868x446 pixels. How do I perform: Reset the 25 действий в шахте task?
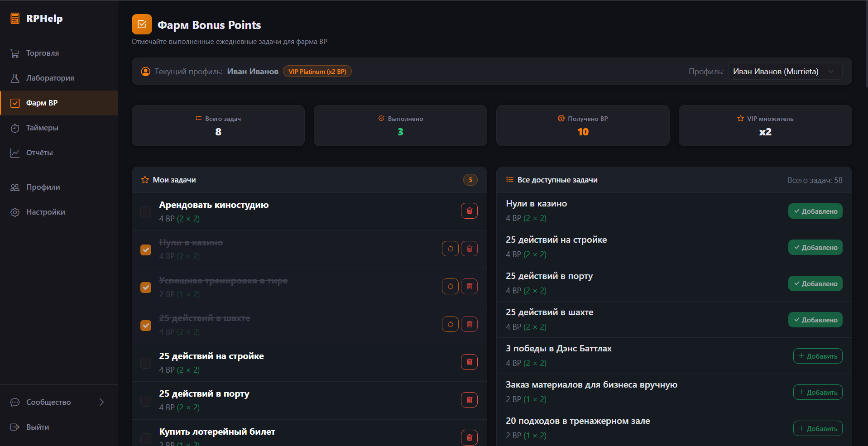(x=450, y=324)
